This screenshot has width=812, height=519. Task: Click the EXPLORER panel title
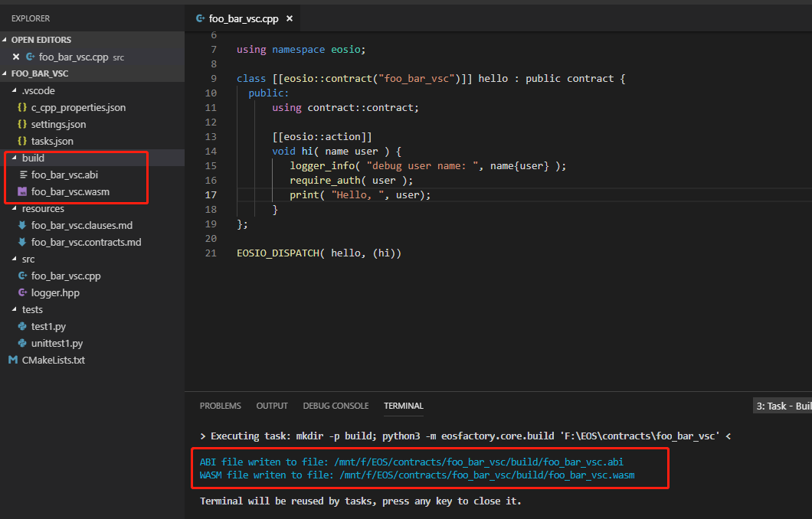[x=31, y=18]
